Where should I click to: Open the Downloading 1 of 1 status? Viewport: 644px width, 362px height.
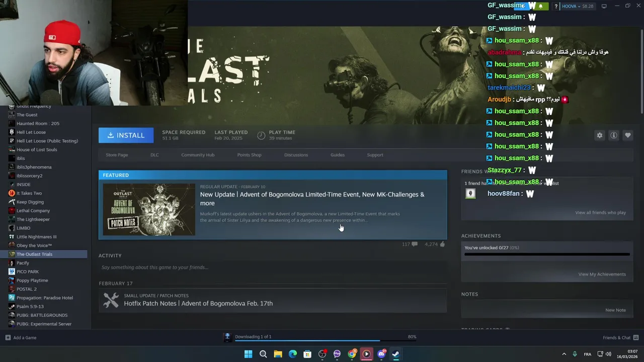253,336
